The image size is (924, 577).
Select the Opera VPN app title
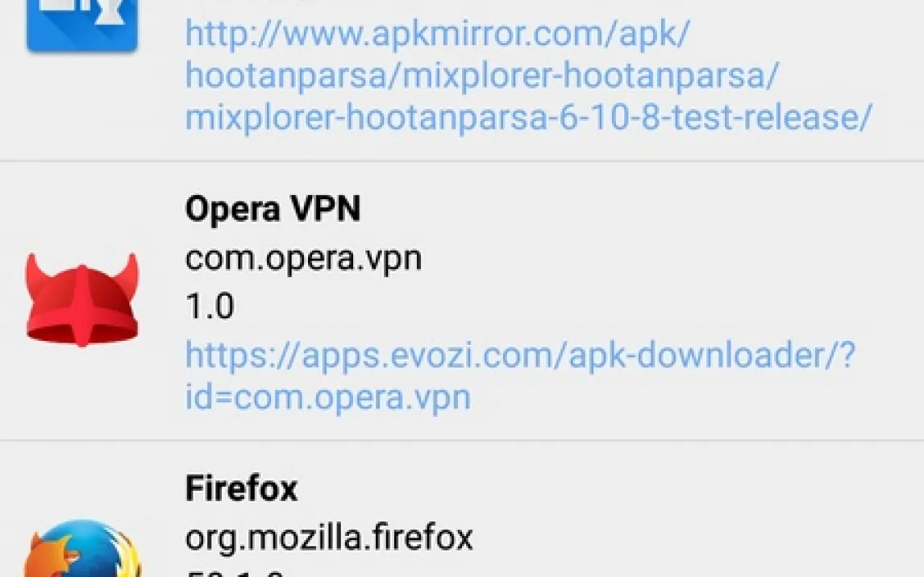pos(273,209)
